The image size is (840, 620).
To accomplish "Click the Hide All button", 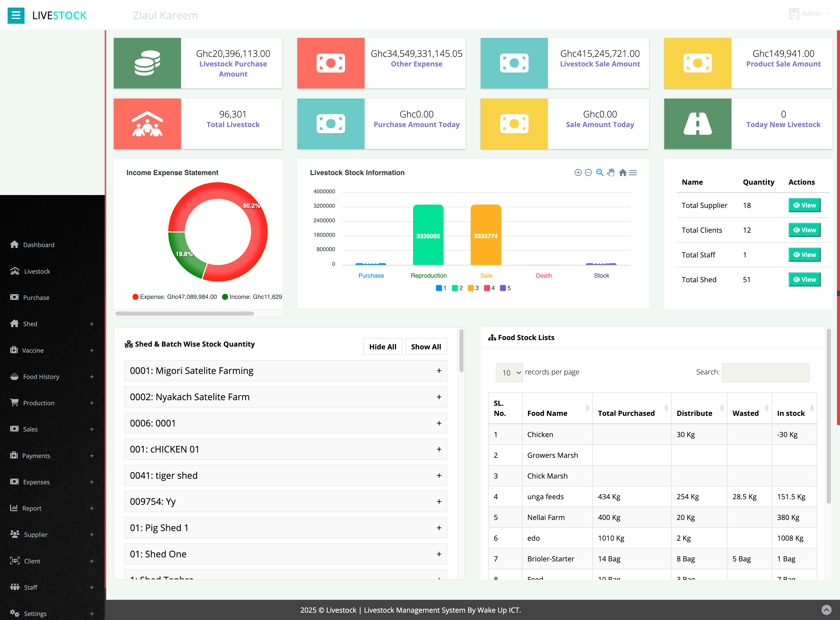I will tap(382, 347).
